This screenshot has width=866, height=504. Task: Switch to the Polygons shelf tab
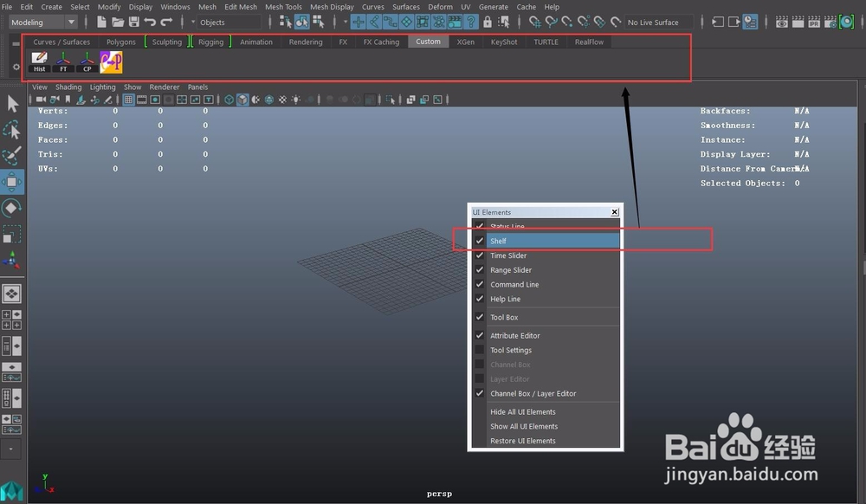pos(121,42)
